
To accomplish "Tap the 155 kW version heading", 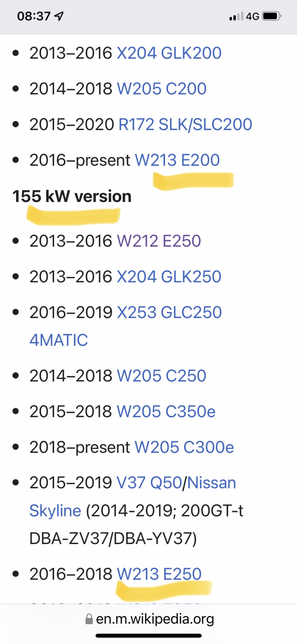I will point(72,196).
